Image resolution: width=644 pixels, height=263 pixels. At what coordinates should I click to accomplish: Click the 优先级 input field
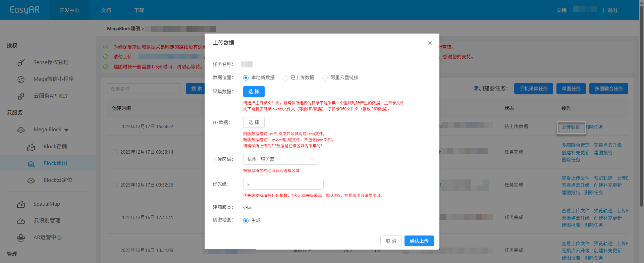point(283,184)
